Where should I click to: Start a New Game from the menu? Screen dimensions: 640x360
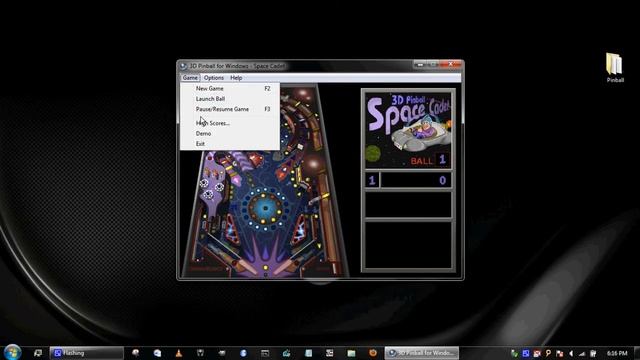pyautogui.click(x=230, y=88)
